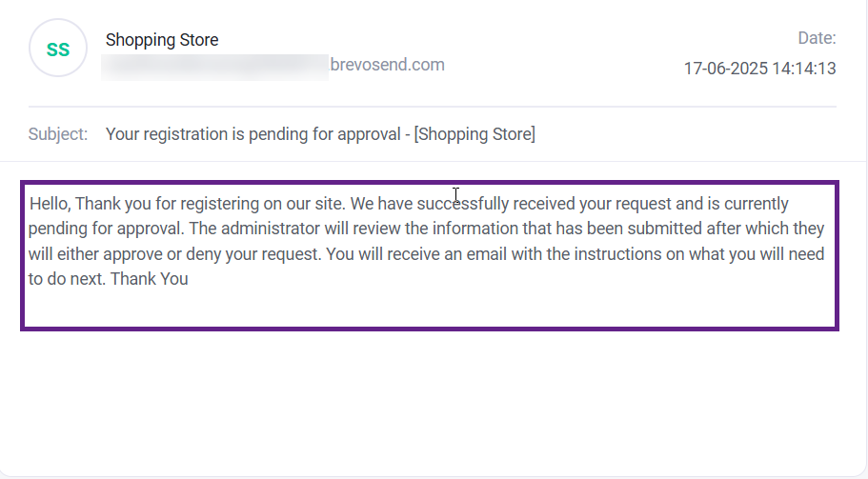The height and width of the screenshot is (479, 868).
Task: Click [Shopping Store] in the subject
Action: tap(474, 134)
